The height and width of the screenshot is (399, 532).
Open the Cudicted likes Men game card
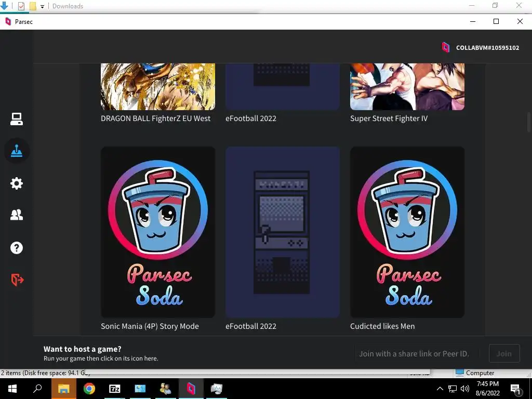407,232
